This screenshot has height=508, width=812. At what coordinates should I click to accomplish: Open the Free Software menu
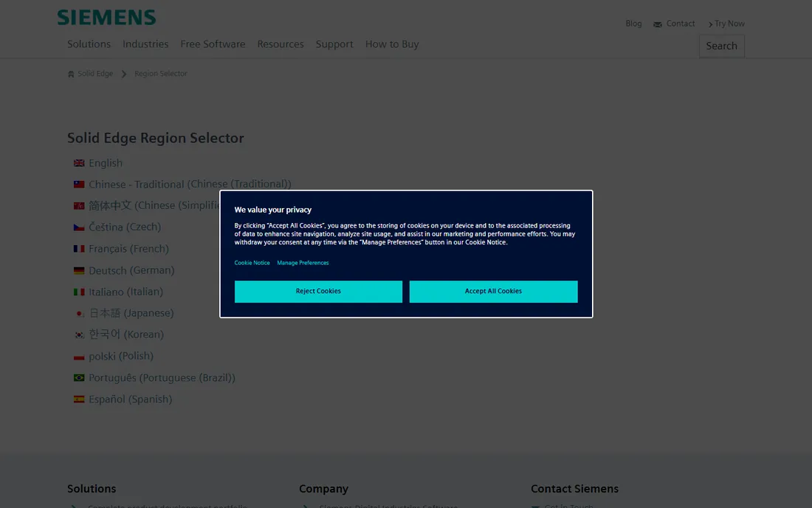(213, 44)
